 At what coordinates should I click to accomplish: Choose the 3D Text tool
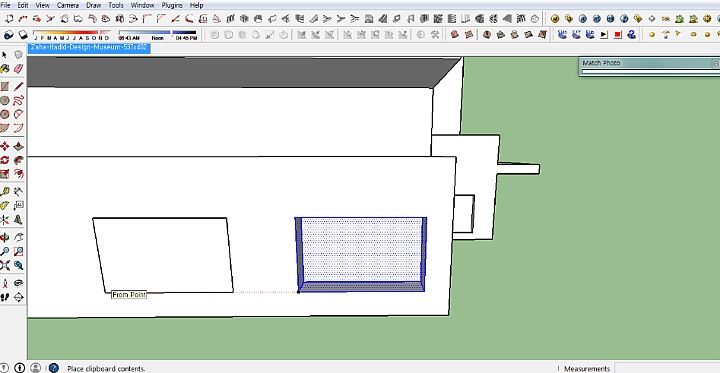(x=18, y=220)
